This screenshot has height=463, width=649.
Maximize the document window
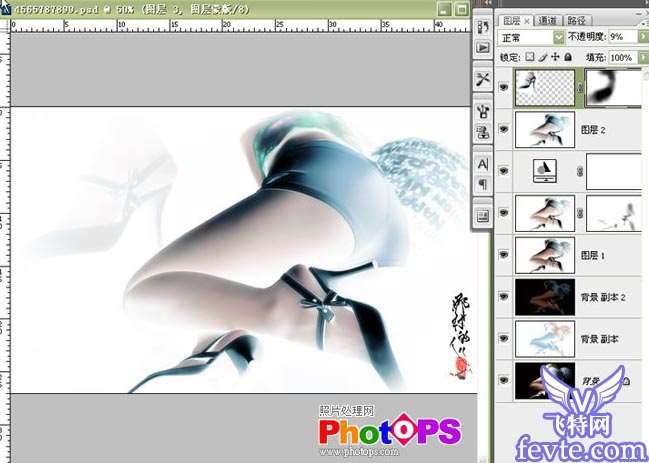[x=462, y=9]
